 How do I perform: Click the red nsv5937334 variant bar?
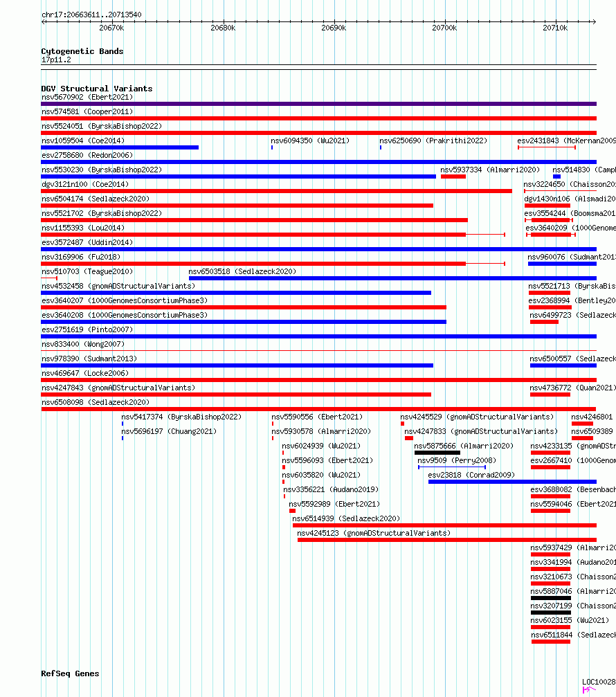453,176
